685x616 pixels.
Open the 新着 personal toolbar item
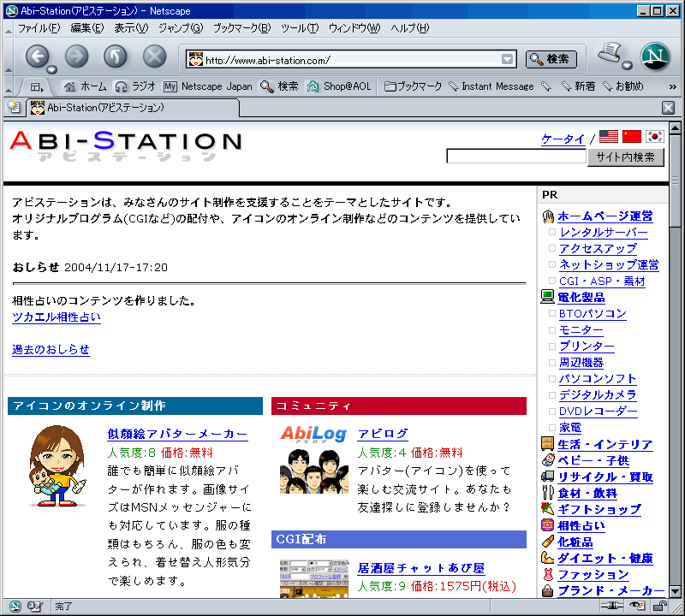(x=578, y=86)
